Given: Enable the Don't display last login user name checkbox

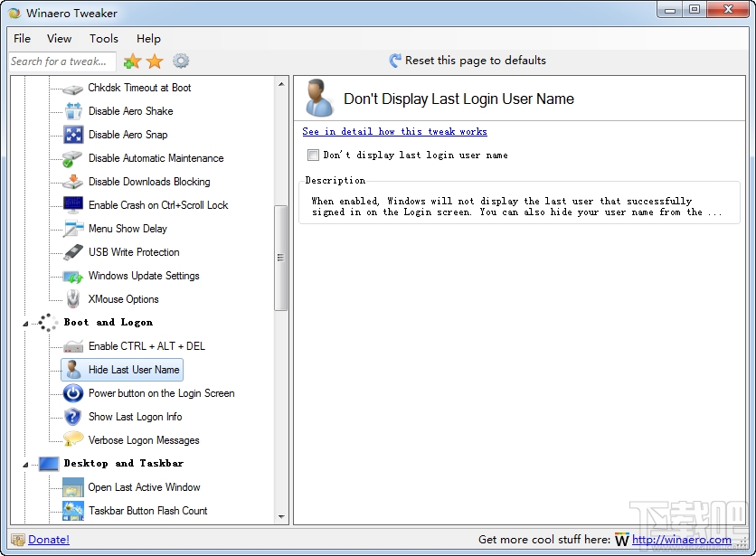Looking at the screenshot, I should 314,155.
